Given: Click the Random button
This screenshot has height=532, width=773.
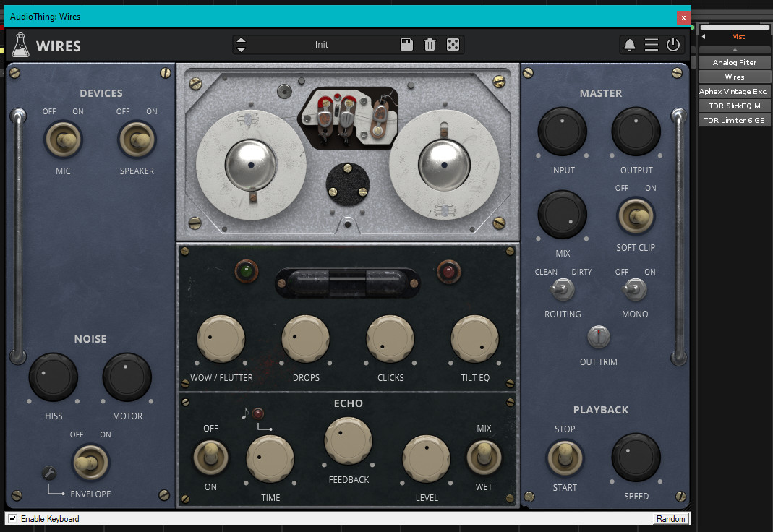Looking at the screenshot, I should pos(670,519).
